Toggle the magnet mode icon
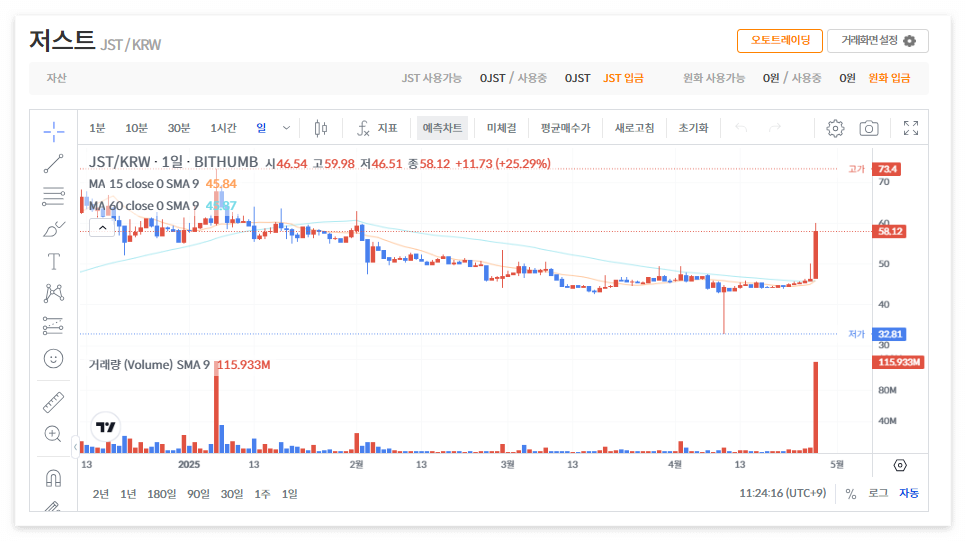 click(54, 478)
